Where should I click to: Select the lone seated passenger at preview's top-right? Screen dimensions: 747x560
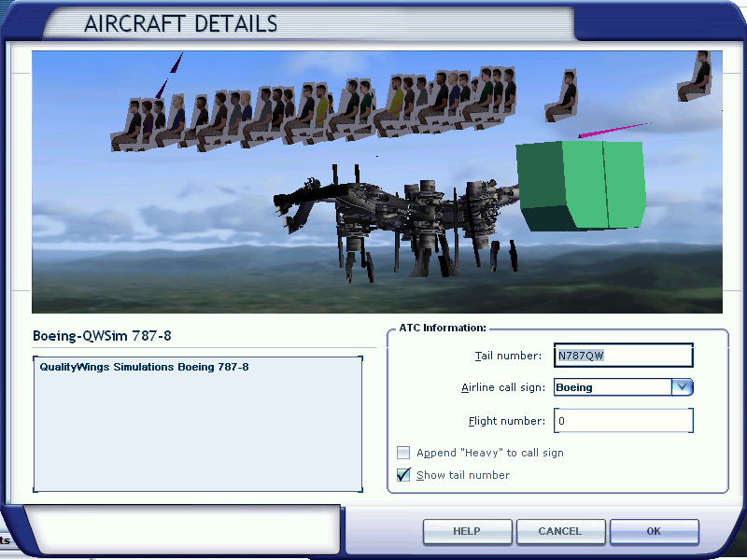click(695, 77)
